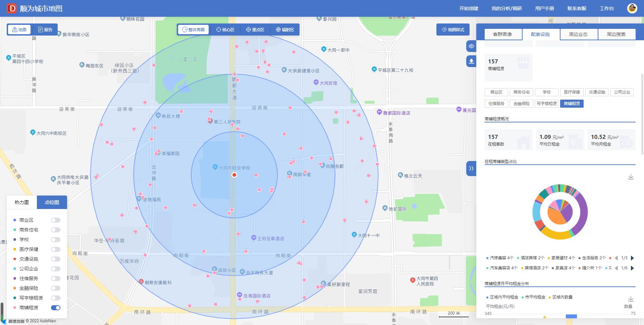Select the 辐射区 view on the map toolbar
This screenshot has width=644, height=325.
coord(284,29)
